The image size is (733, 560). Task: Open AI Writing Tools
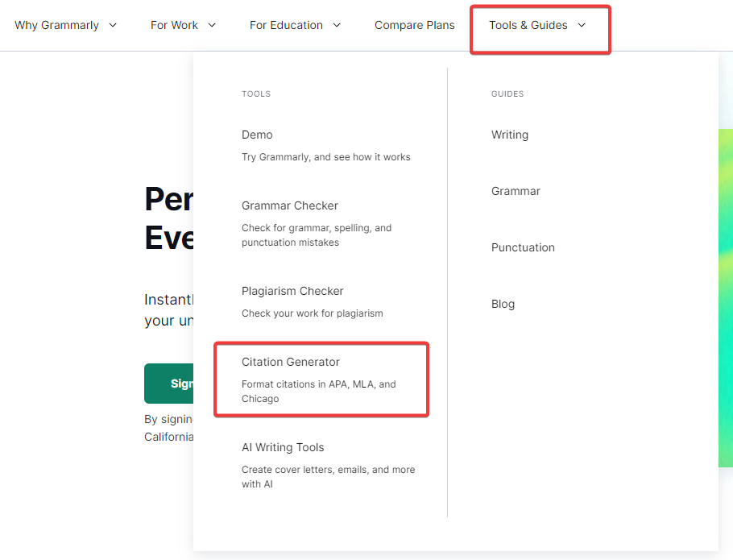pos(281,447)
